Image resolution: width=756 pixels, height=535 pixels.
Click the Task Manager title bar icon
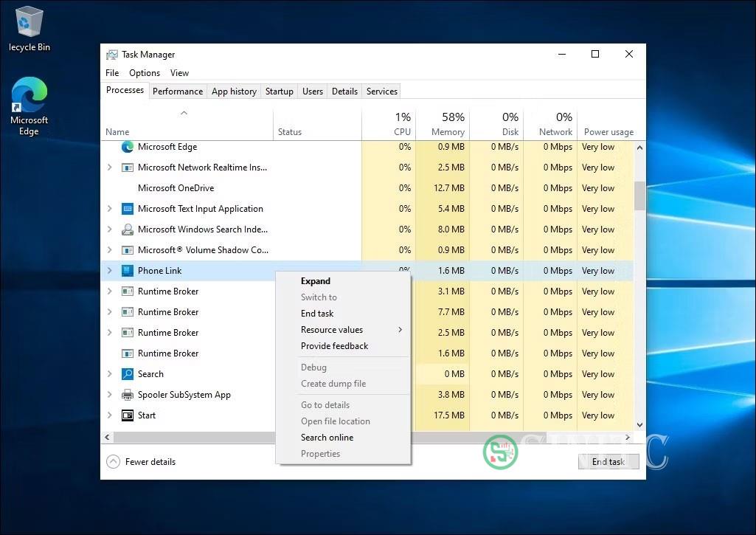point(112,55)
